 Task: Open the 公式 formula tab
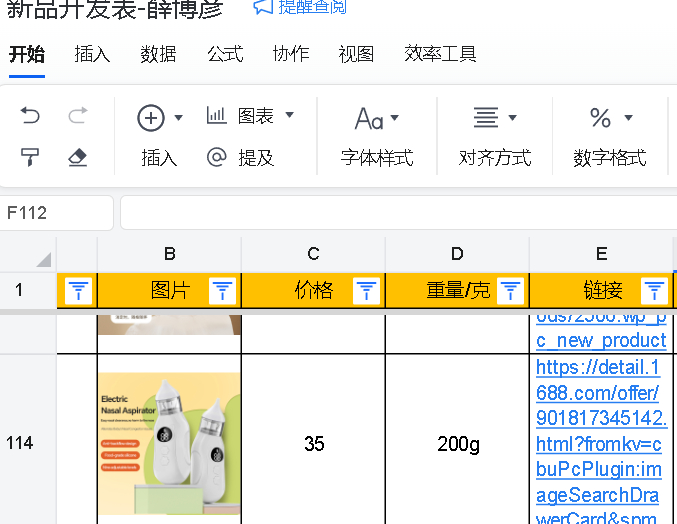pos(225,54)
